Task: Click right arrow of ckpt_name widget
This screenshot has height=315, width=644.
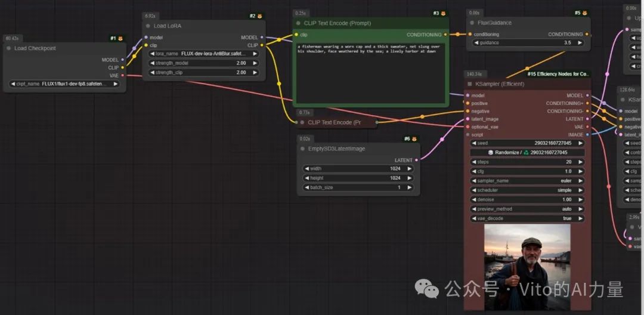Action: pos(116,84)
